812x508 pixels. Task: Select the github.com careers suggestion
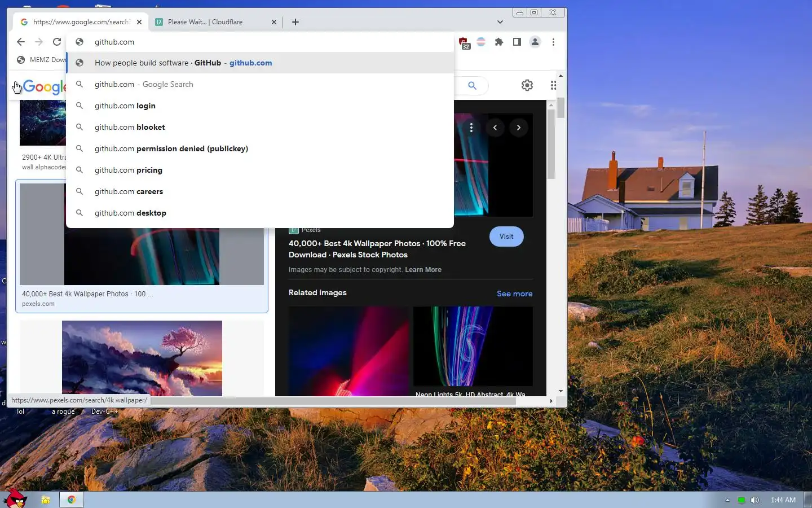coord(260,191)
